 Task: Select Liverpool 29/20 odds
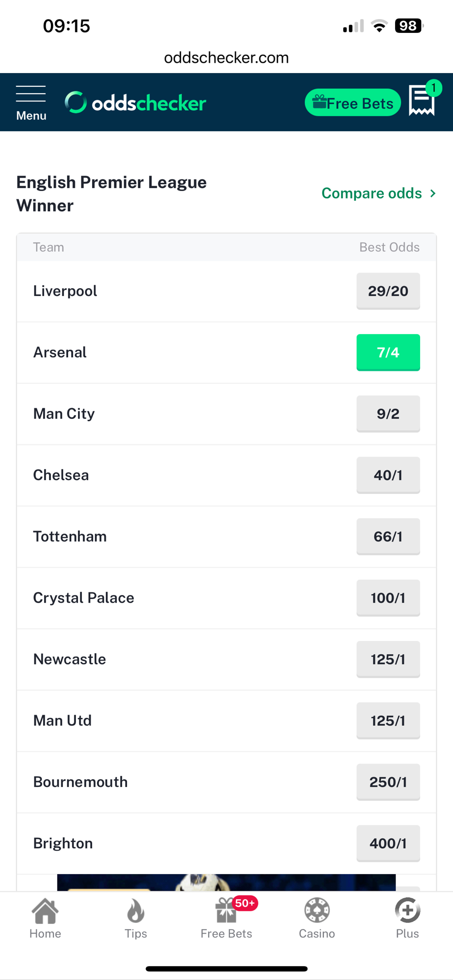(x=388, y=291)
